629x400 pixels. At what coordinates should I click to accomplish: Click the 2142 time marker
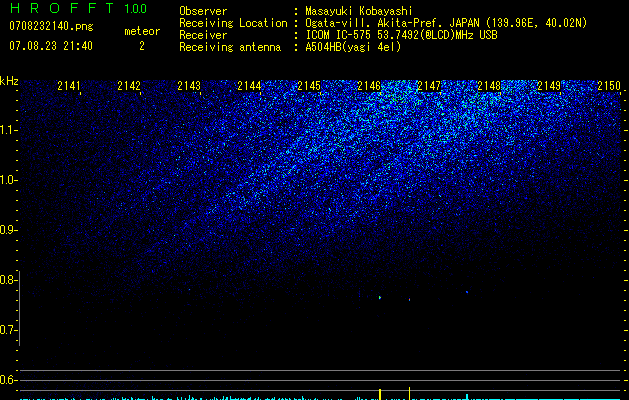[x=129, y=86]
